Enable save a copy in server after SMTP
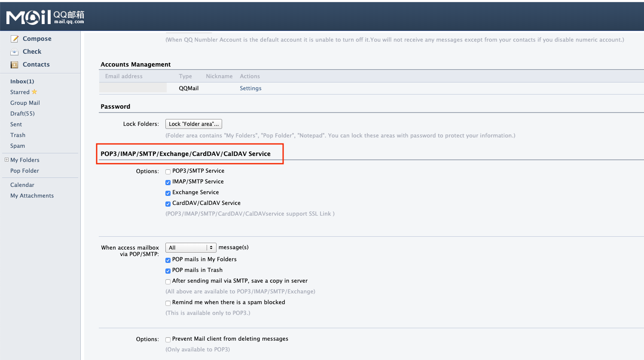644x360 pixels. tap(168, 281)
